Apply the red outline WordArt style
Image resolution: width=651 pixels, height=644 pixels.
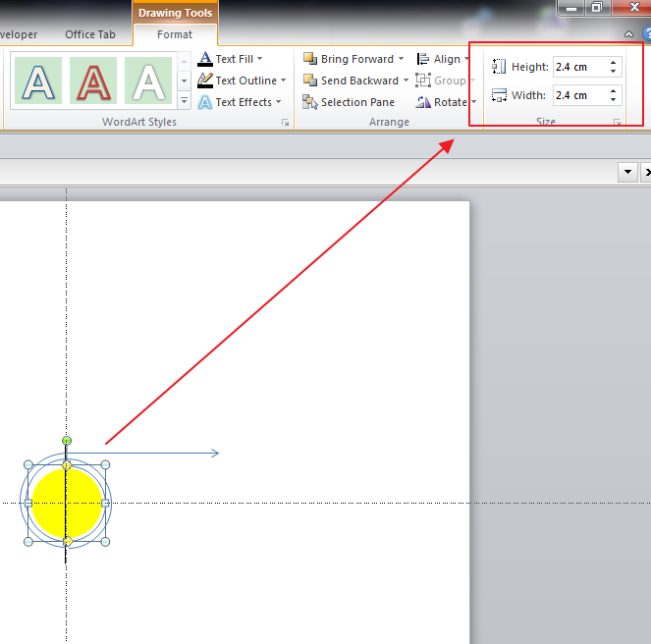point(93,80)
